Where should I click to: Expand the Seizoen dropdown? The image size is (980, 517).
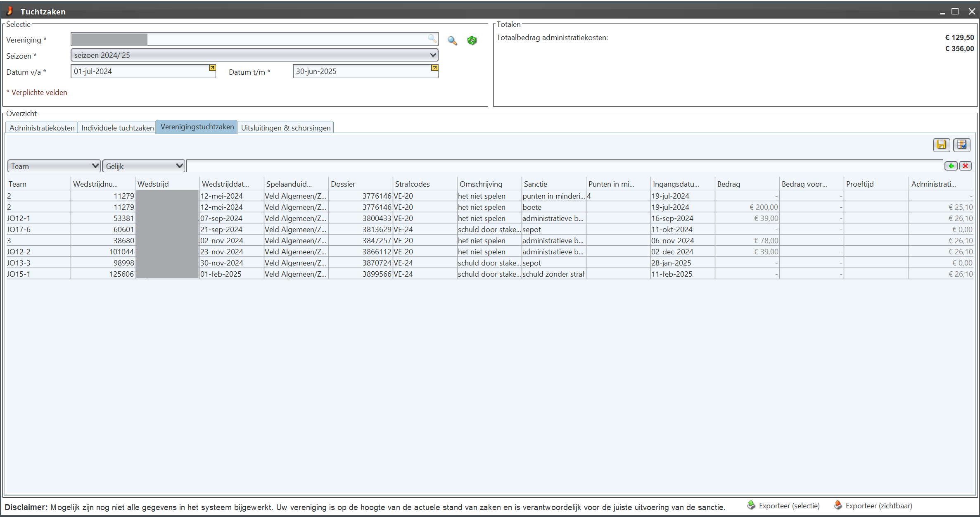click(432, 55)
